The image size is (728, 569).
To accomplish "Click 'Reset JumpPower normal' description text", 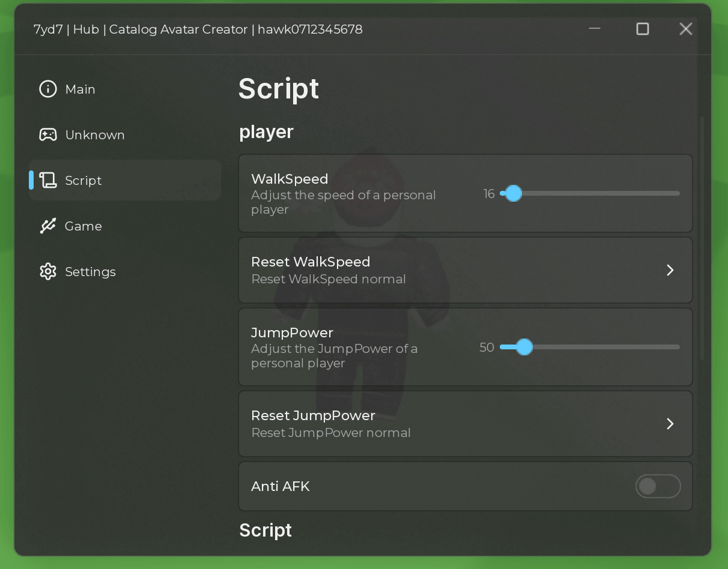I will pos(331,433).
